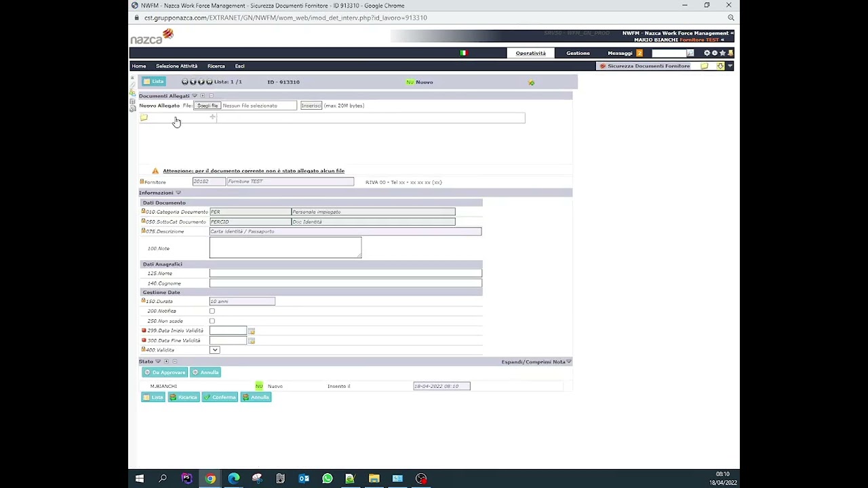Open Google Chrome from the taskbar
Image resolution: width=868 pixels, height=488 pixels.
210,479
